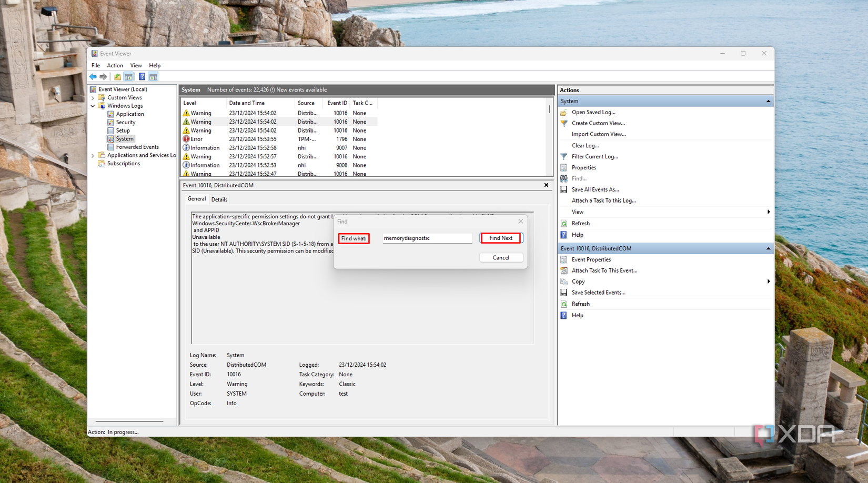This screenshot has width=868, height=483.
Task: Click the Forward arrow toolbar icon
Action: point(104,77)
